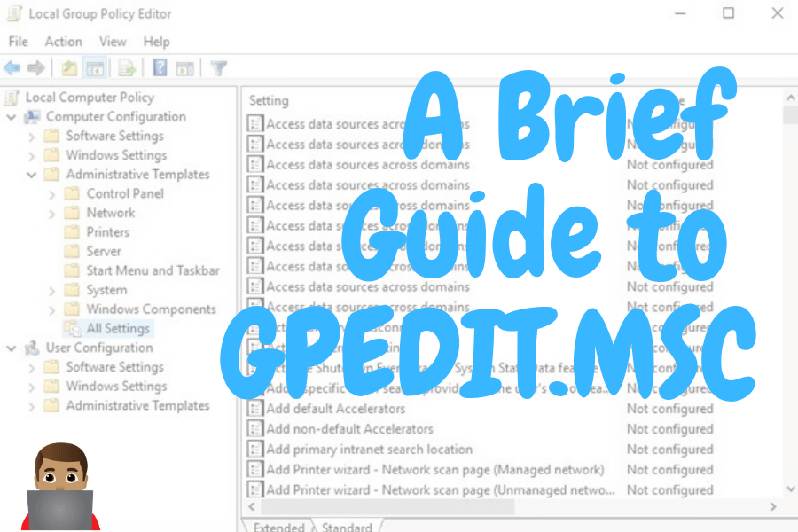
Task: Click the vertical scrollbar up arrow
Action: tap(790, 98)
